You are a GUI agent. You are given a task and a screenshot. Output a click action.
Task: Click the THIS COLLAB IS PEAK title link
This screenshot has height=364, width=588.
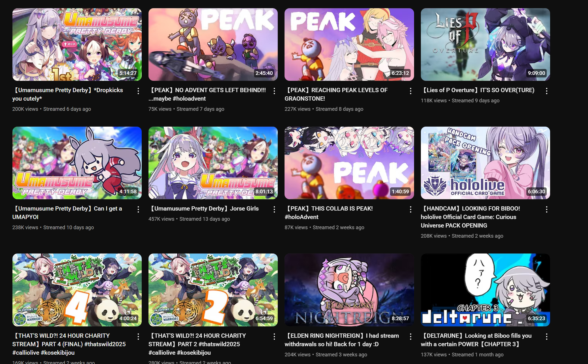coord(329,213)
